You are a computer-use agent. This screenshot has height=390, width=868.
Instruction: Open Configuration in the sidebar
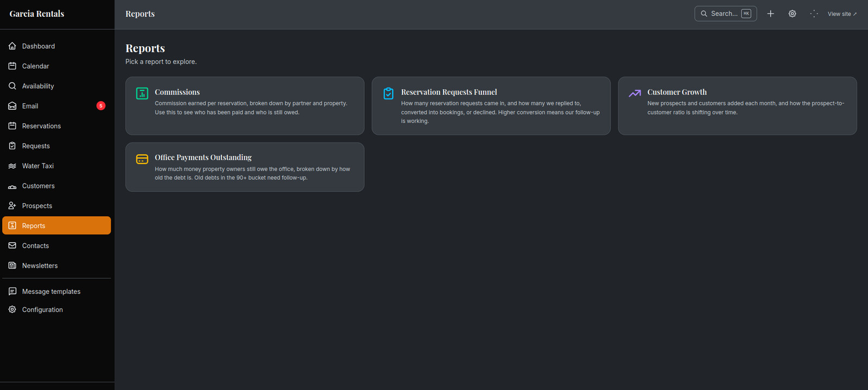tap(56, 310)
